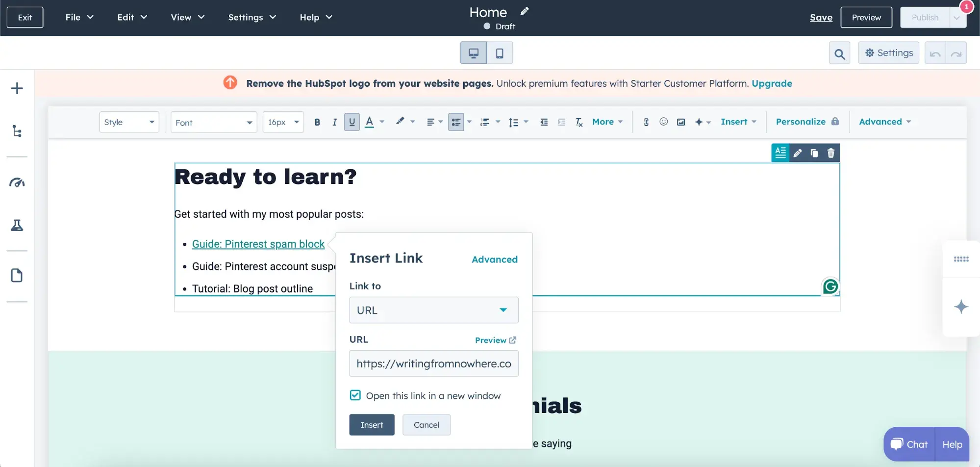Open the toolbar Advanced dropdown
The width and height of the screenshot is (980, 467).
[885, 122]
